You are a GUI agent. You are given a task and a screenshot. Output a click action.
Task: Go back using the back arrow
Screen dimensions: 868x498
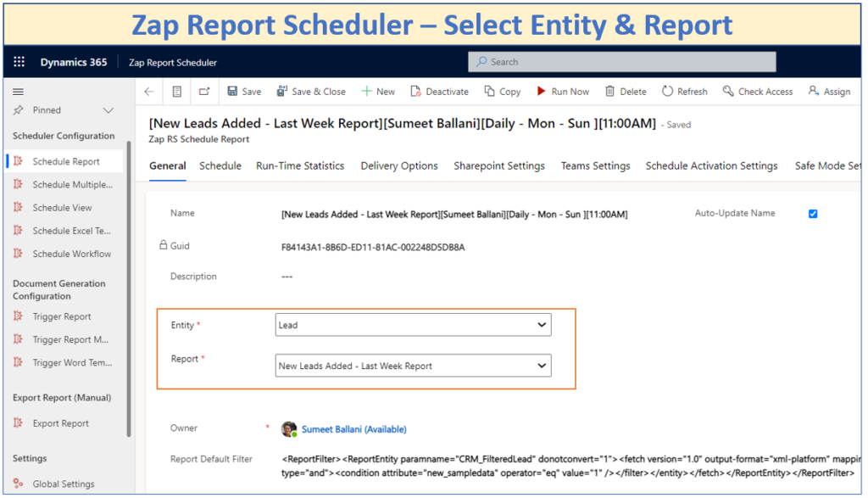click(x=149, y=92)
